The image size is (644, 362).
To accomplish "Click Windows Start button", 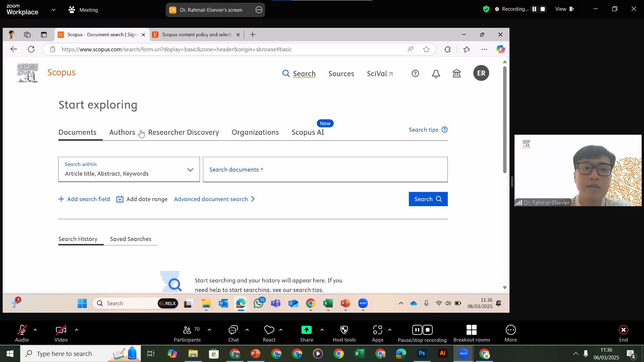I will coord(10,354).
